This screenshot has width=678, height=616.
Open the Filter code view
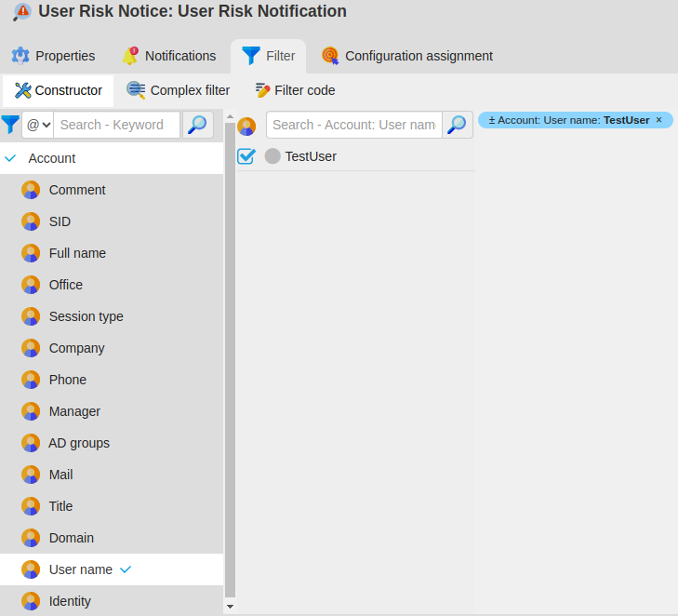coord(295,90)
